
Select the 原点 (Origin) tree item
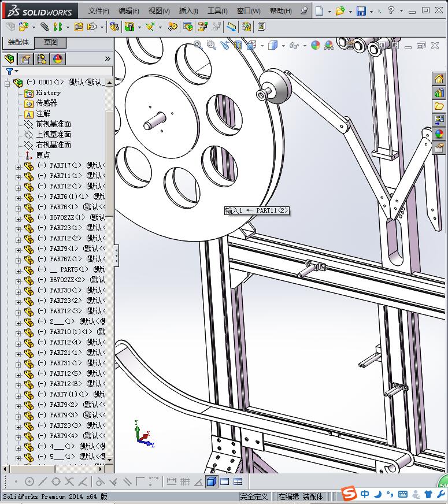(x=43, y=155)
